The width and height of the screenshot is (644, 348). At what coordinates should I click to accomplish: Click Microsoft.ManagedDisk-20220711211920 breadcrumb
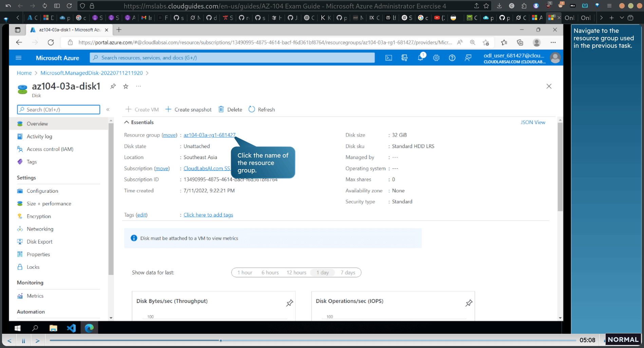92,73
